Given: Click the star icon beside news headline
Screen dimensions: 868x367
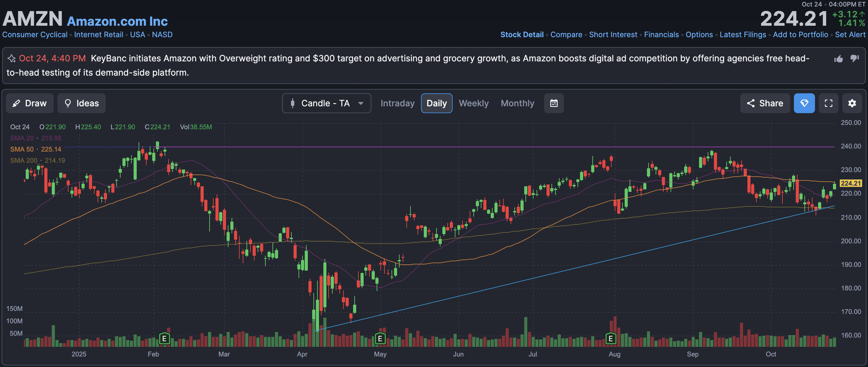Looking at the screenshot, I should (x=12, y=59).
